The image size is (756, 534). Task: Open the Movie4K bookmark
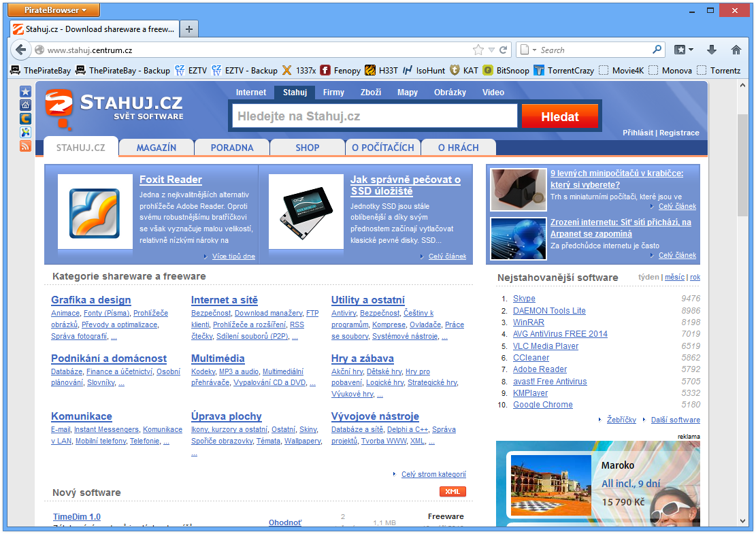621,70
